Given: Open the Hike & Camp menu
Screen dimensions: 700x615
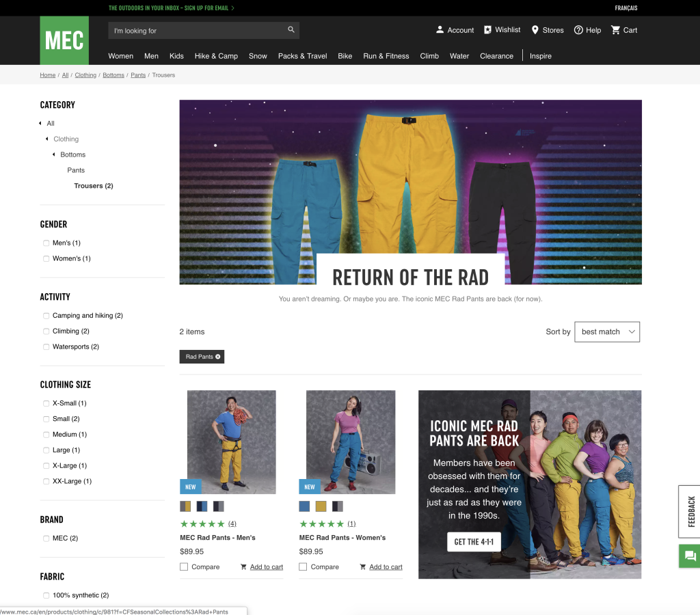Looking at the screenshot, I should [216, 56].
